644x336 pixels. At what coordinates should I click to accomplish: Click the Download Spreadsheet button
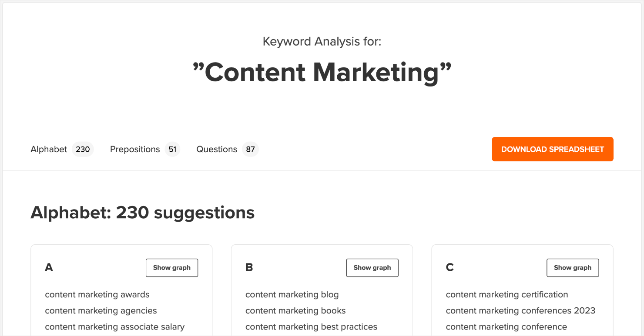click(552, 149)
